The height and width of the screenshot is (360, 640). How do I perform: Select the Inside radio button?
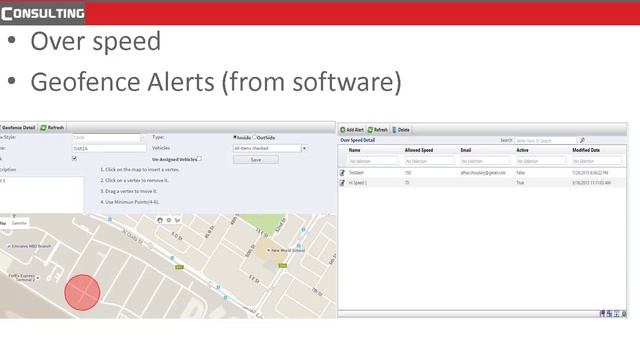point(235,137)
